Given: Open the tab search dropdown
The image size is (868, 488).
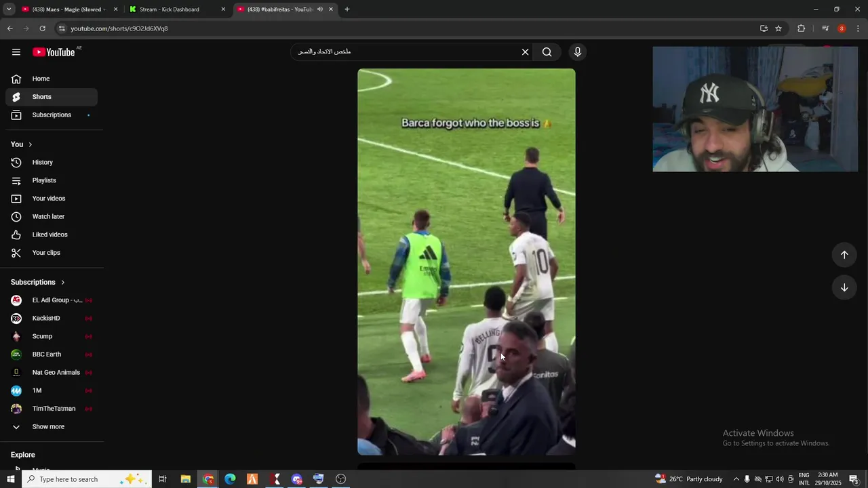Looking at the screenshot, I should coord(9,9).
